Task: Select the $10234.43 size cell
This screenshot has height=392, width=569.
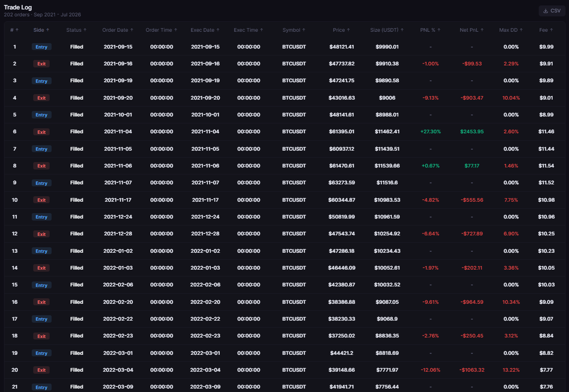Action: pos(387,251)
